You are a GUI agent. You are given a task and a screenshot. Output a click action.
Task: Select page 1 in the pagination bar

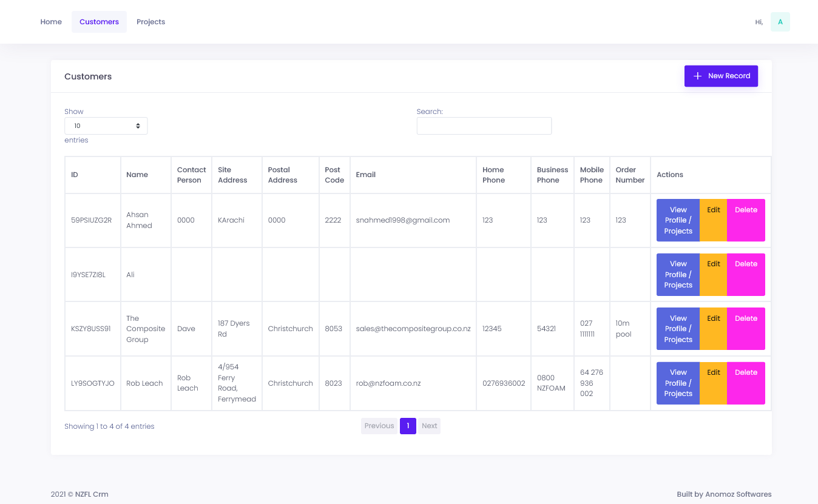click(408, 426)
